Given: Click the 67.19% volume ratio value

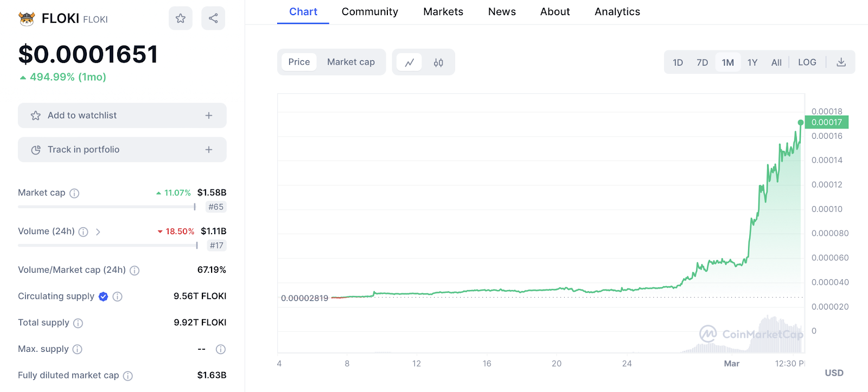Looking at the screenshot, I should [212, 269].
